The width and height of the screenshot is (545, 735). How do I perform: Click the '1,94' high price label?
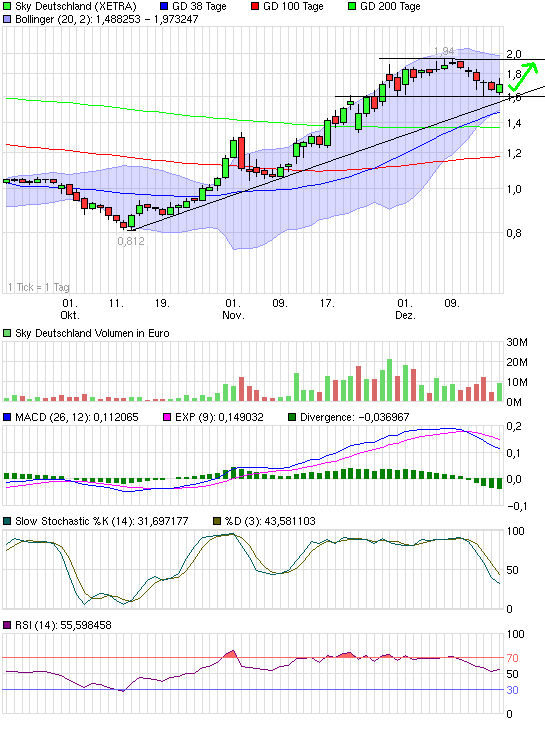(444, 51)
